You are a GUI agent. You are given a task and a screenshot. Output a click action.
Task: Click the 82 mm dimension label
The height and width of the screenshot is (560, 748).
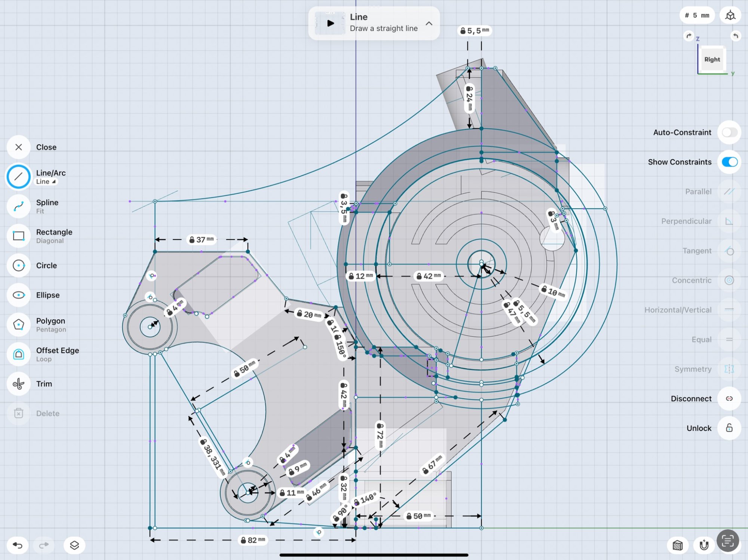click(253, 540)
